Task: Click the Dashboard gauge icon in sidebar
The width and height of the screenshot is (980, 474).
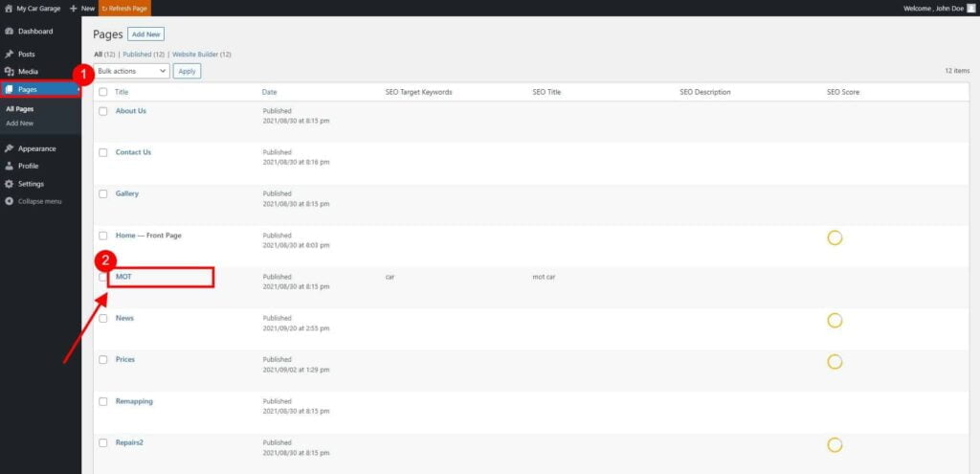Action: pyautogui.click(x=9, y=32)
